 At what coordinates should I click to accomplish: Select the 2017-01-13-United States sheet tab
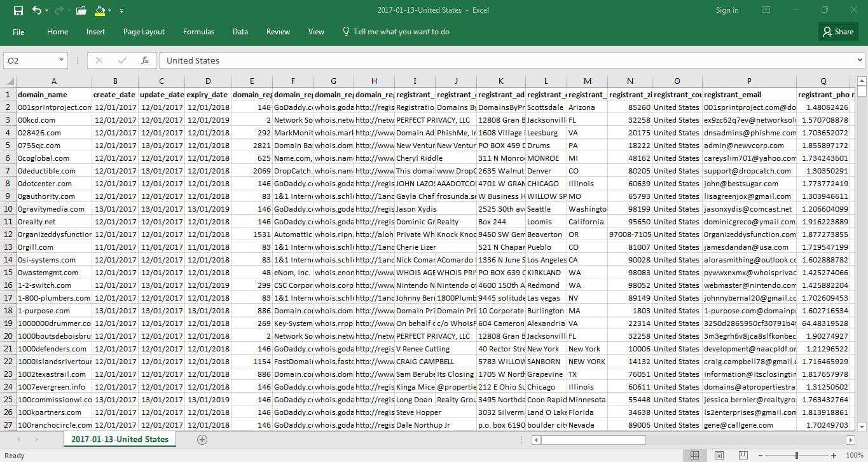120,439
